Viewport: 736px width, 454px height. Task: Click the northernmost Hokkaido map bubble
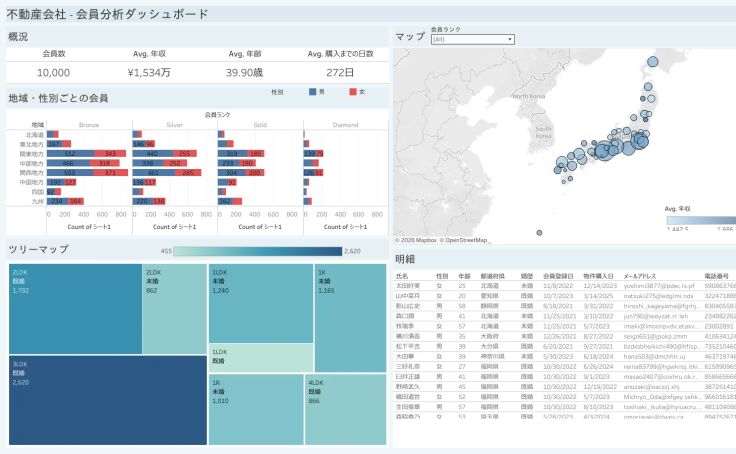coord(652,62)
